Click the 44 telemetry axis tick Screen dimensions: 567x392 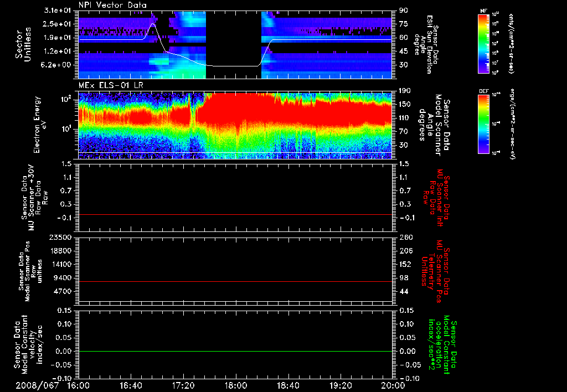pyautogui.click(x=403, y=291)
